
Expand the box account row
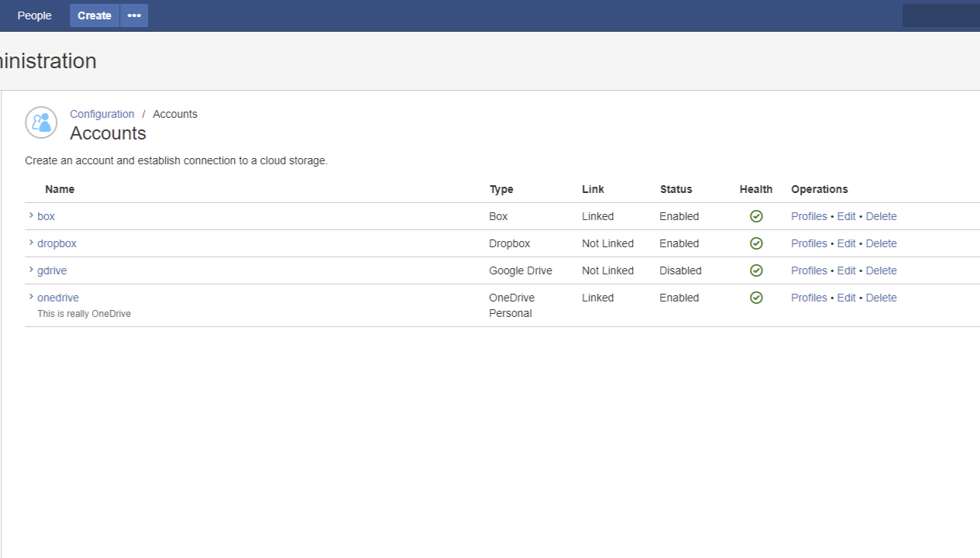(x=30, y=215)
